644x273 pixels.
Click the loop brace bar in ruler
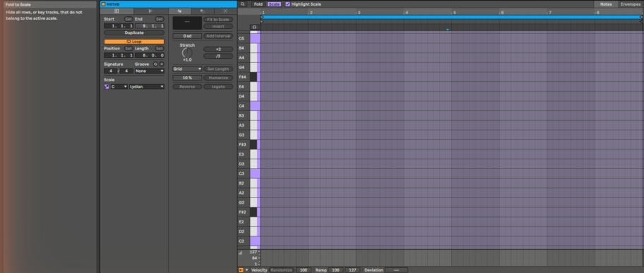[451, 17]
